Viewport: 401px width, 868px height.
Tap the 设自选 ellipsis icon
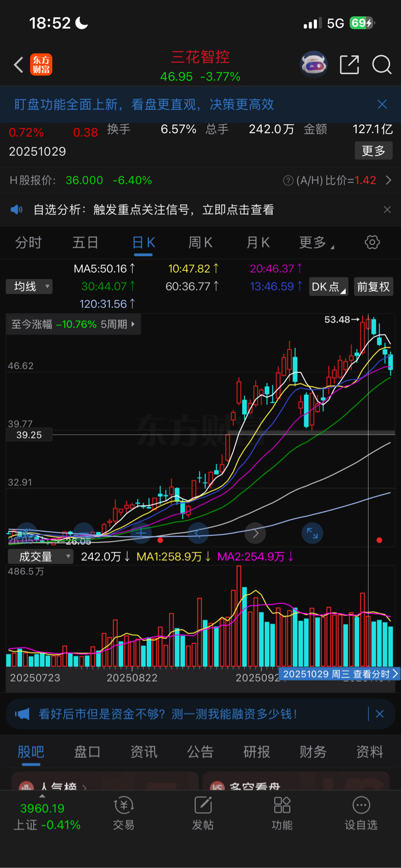361,805
